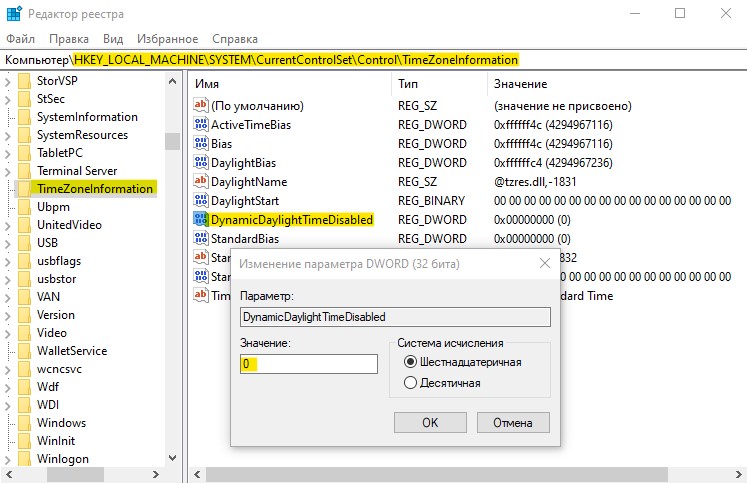This screenshot has height=483, width=747.
Task: Confirm the DWORD edit with OK
Action: tap(430, 423)
